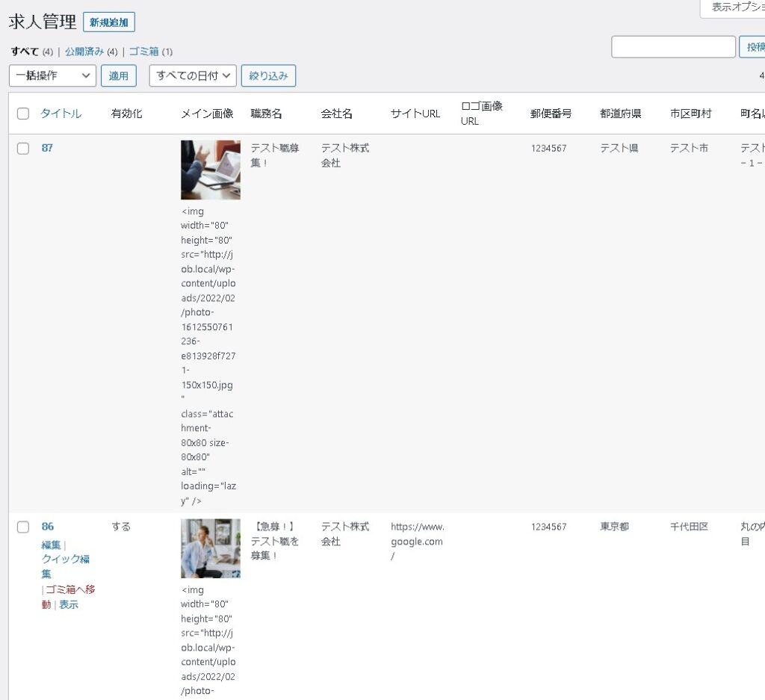Click the laptop thumbnail image of post 87
765x700 pixels.
click(210, 170)
